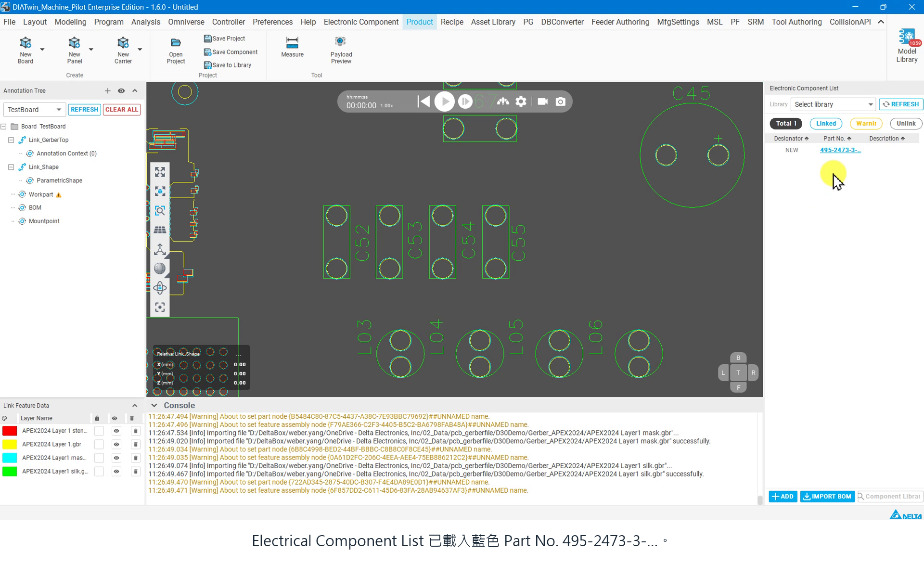Rewind simulation to the start

point(423,102)
